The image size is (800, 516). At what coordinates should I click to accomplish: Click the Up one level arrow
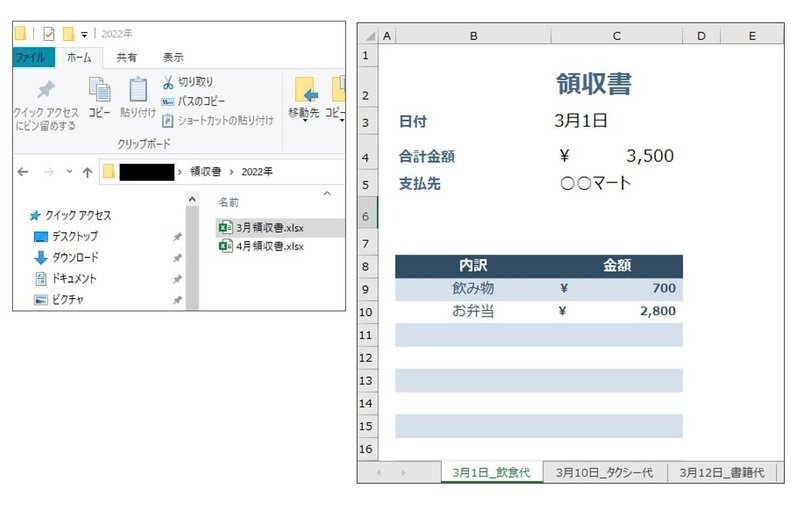pyautogui.click(x=87, y=173)
